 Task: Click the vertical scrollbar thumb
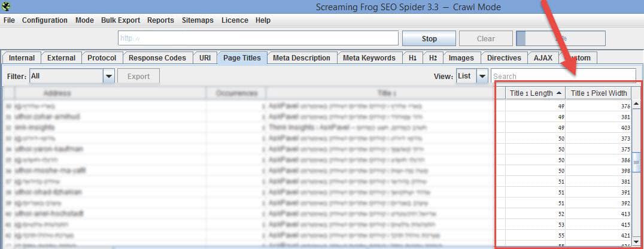[636, 162]
